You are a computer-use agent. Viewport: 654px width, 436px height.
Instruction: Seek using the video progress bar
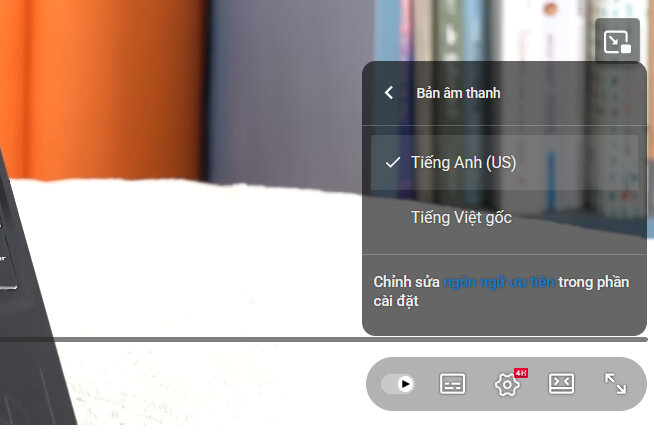point(324,340)
